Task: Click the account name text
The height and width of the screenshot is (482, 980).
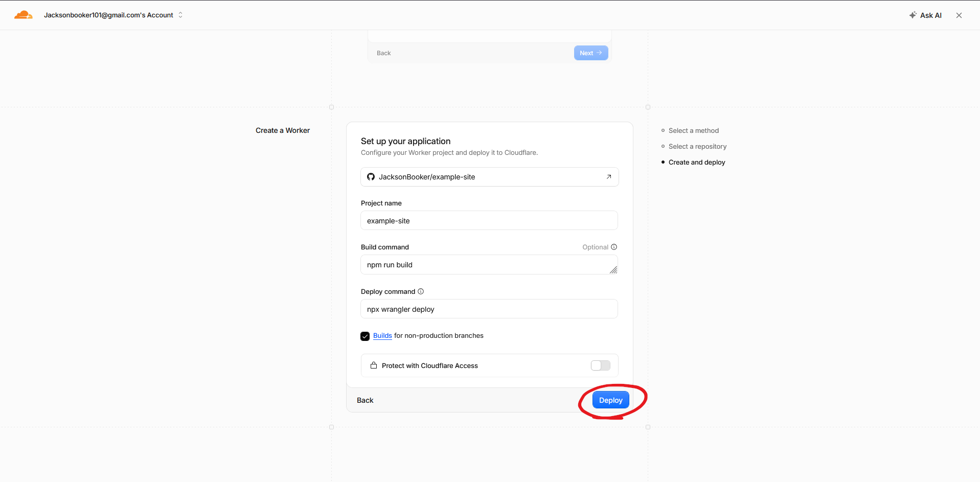Action: pos(108,15)
